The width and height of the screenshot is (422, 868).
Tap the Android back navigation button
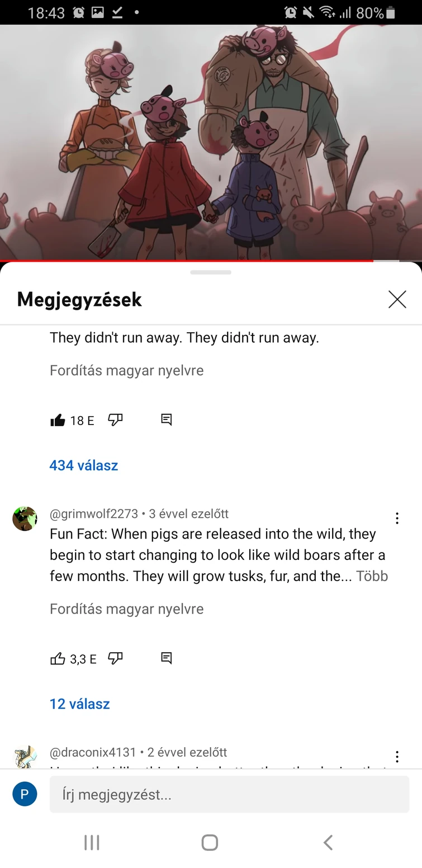[328, 842]
